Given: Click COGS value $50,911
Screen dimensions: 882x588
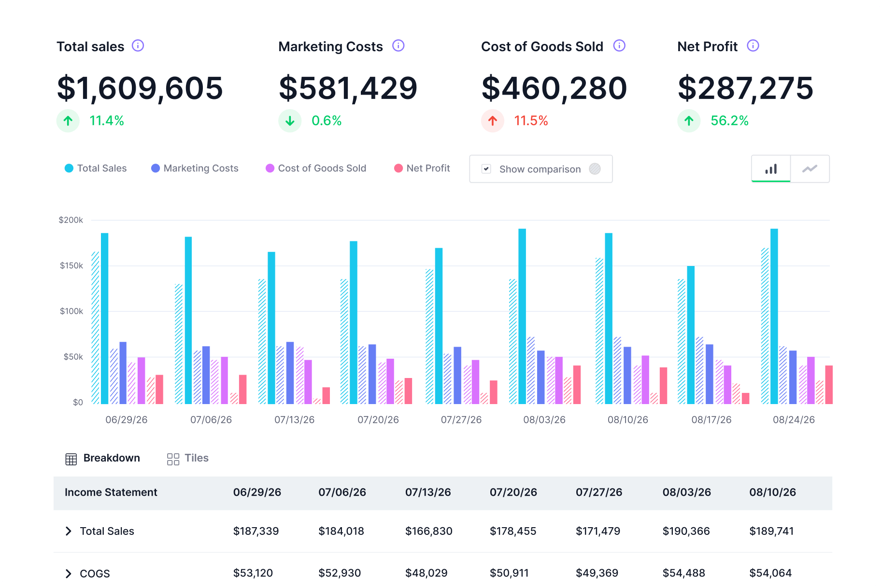Looking at the screenshot, I should 509,573.
